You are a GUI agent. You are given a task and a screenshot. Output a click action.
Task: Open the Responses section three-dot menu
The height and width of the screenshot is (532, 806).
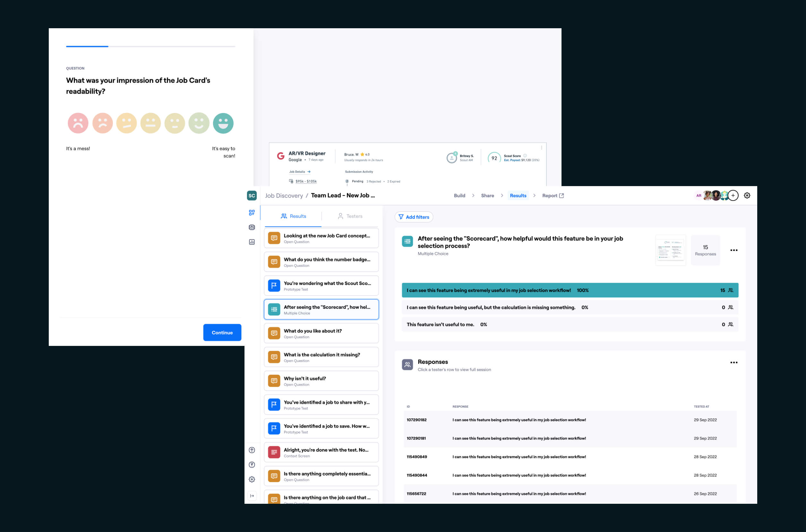click(733, 362)
